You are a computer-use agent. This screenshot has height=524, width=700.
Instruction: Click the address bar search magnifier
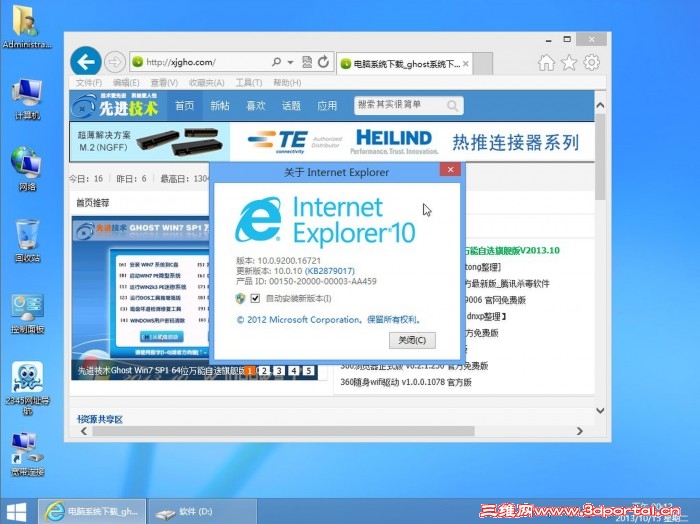pos(276,62)
